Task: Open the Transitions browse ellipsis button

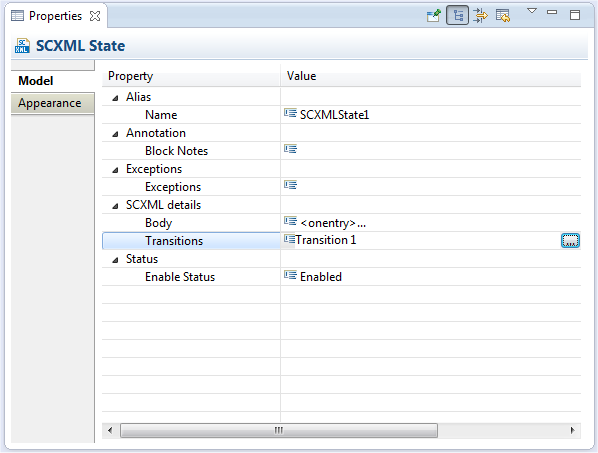Action: coord(570,241)
